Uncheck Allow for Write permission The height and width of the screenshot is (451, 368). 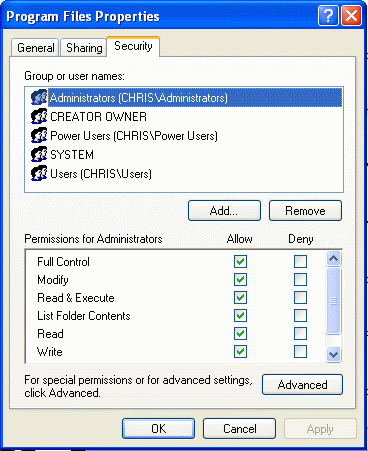(x=240, y=351)
